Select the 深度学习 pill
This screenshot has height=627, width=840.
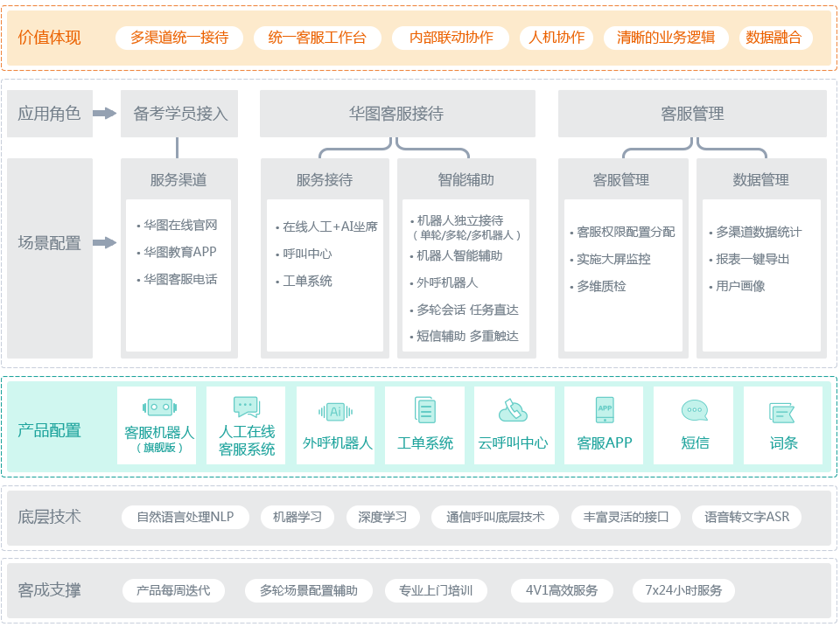pyautogui.click(x=382, y=517)
